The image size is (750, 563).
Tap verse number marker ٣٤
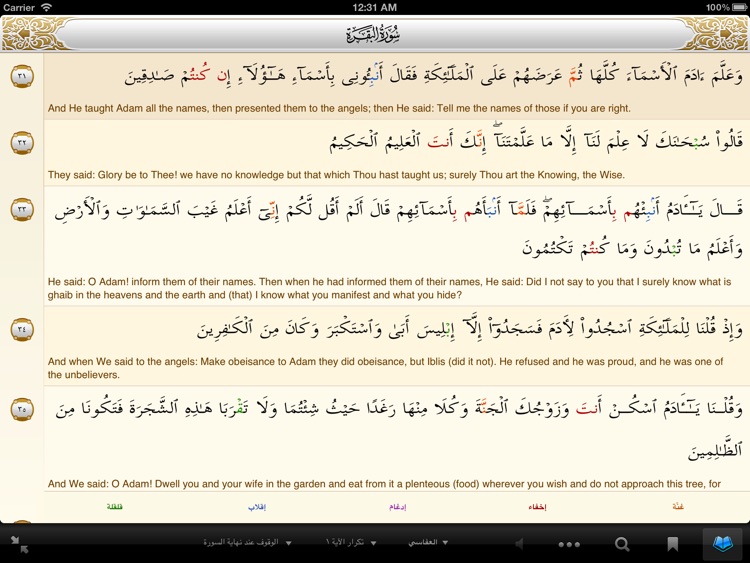pos(22,330)
